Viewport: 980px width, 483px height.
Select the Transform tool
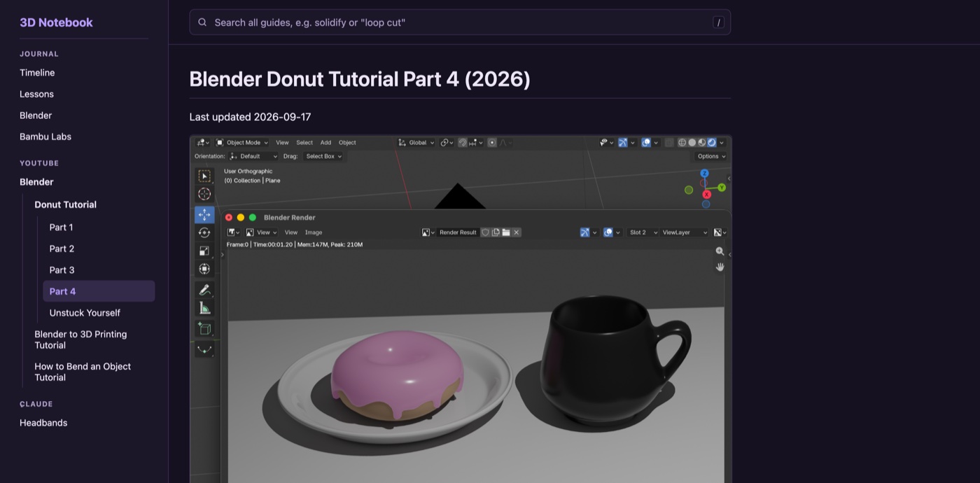click(x=204, y=269)
